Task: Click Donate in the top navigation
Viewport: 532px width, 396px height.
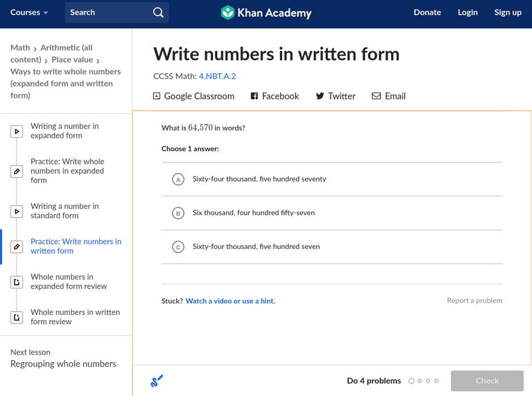Action: tap(427, 13)
